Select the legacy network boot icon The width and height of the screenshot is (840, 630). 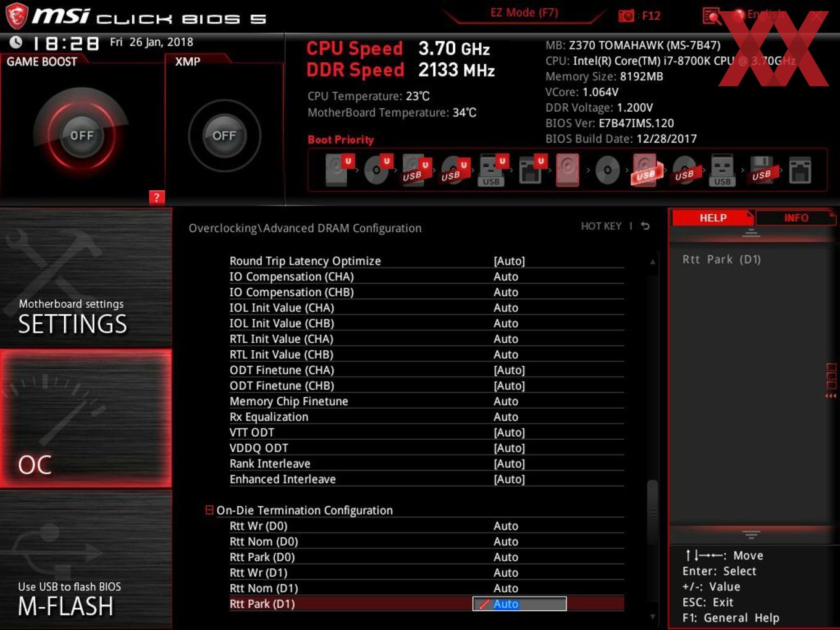tap(800, 170)
